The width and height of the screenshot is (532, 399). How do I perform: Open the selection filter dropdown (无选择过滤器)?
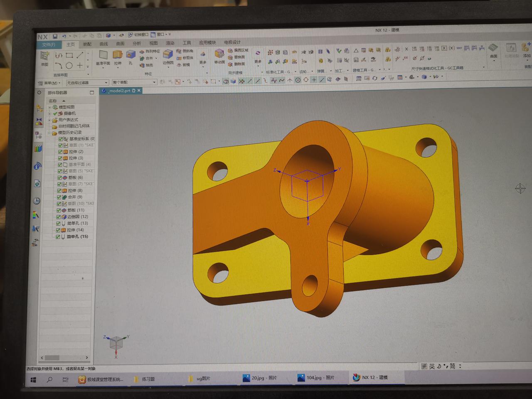click(87, 83)
